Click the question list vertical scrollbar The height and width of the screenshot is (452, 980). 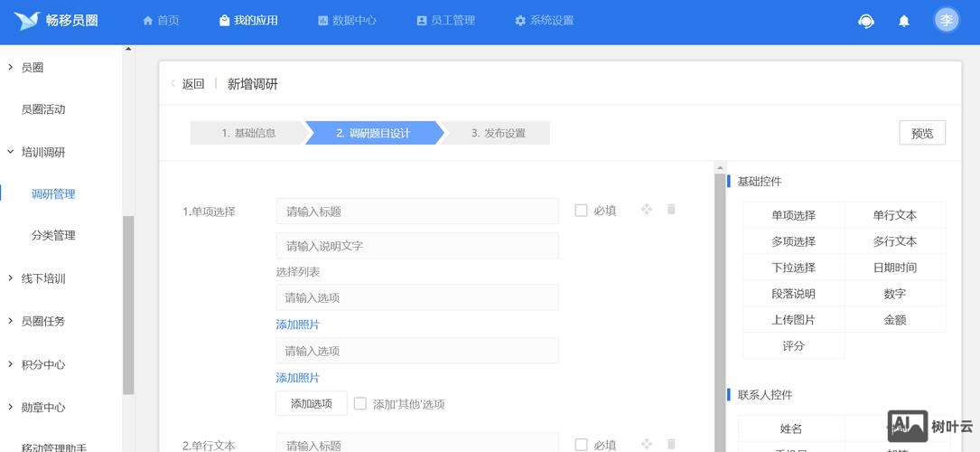(x=720, y=313)
